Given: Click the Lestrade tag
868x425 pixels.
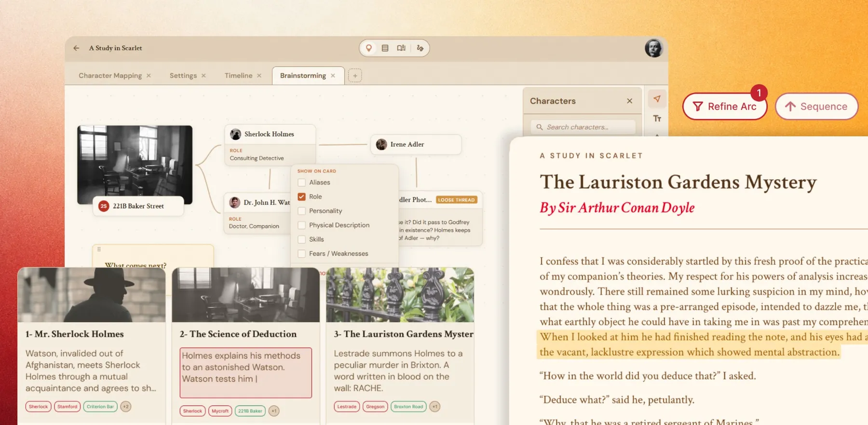Looking at the screenshot, I should pos(347,407).
